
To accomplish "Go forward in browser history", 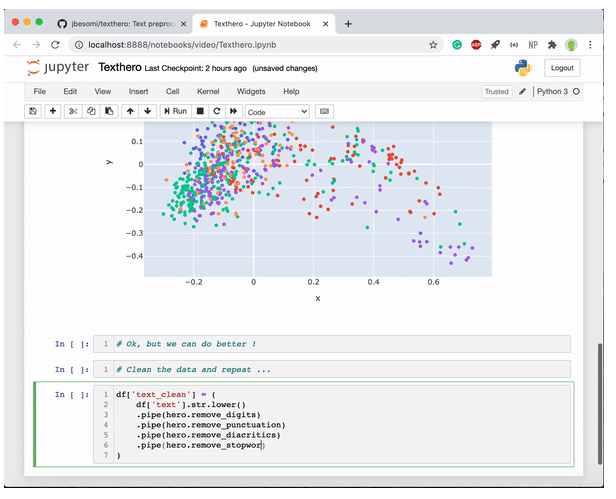I will click(x=36, y=45).
